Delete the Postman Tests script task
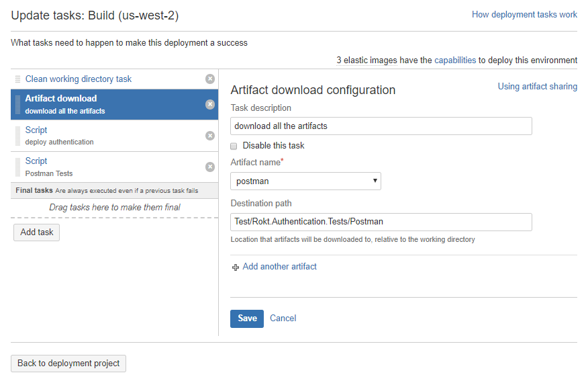The height and width of the screenshot is (379, 588). pyautogui.click(x=210, y=167)
